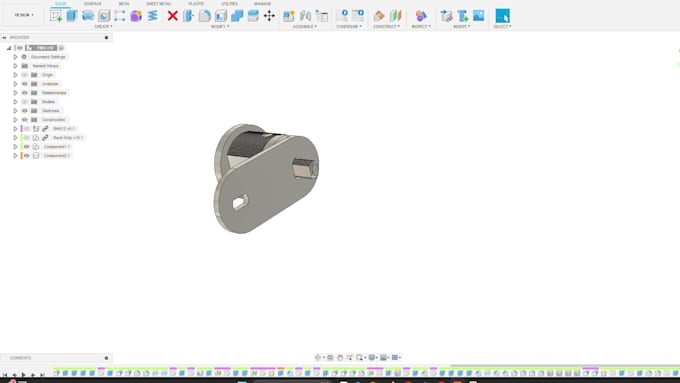680x383 pixels.
Task: Expand the Component1:1 node
Action: click(x=15, y=147)
